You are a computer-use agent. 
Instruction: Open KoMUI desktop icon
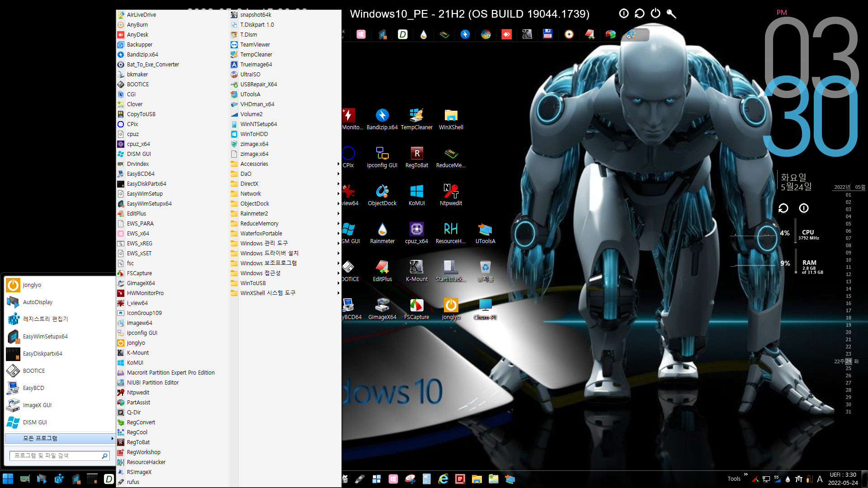pos(416,195)
